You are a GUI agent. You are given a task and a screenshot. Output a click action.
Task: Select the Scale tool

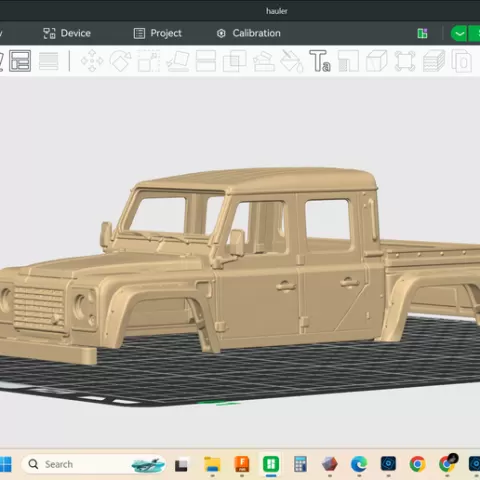(149, 61)
